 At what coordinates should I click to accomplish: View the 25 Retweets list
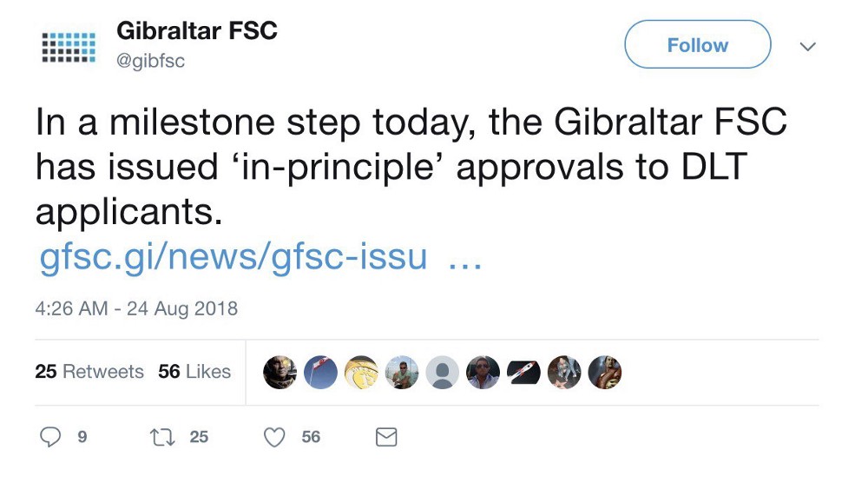click(89, 372)
